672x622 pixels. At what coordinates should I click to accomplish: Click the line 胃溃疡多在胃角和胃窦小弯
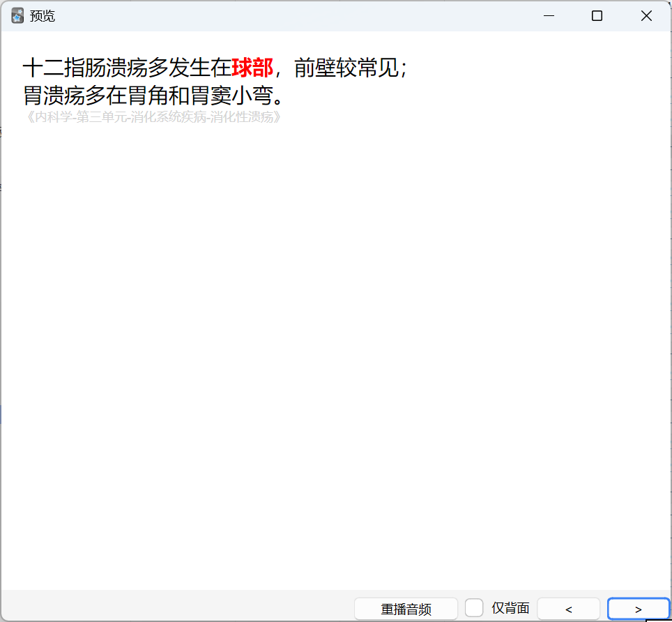[153, 95]
